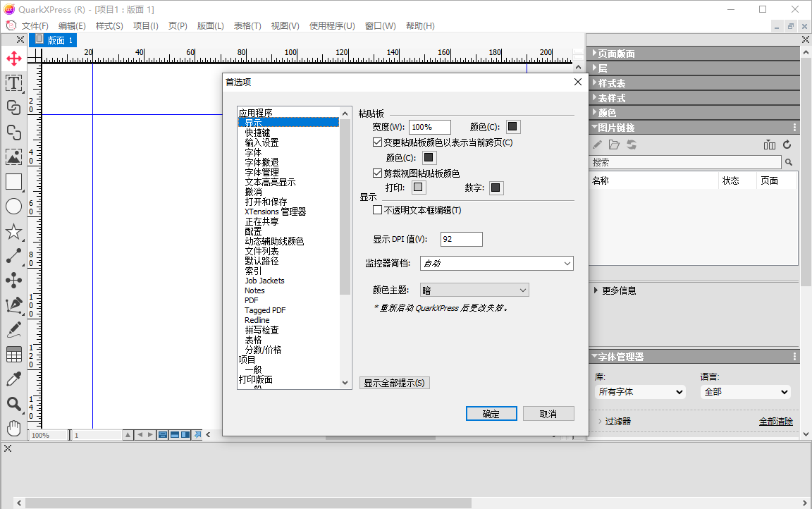Expand the More Information section
Image resolution: width=812 pixels, height=509 pixels.
click(x=596, y=290)
